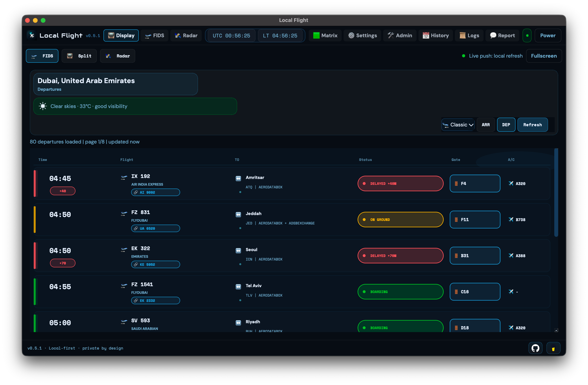Image resolution: width=588 pixels, height=385 pixels.
Task: Click the destination arrow icon for Amritsar
Action: [x=238, y=178]
